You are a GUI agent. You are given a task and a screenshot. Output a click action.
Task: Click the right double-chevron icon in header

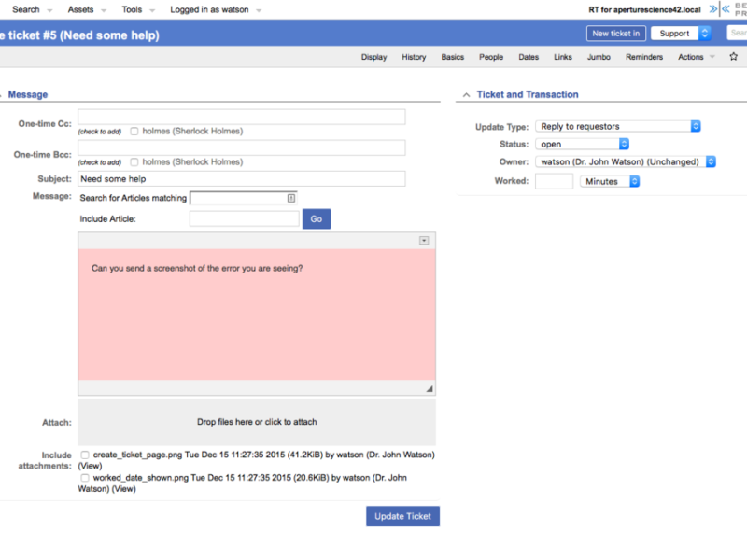pos(712,9)
